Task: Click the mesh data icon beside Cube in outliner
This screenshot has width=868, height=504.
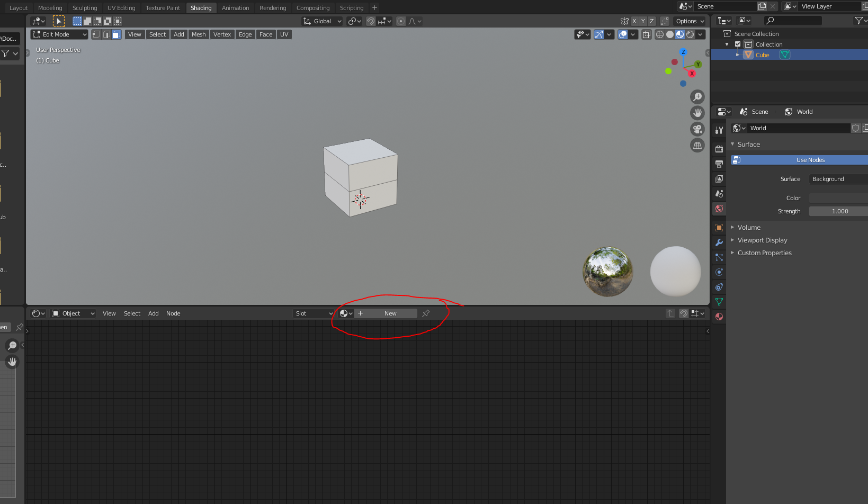Action: point(785,55)
